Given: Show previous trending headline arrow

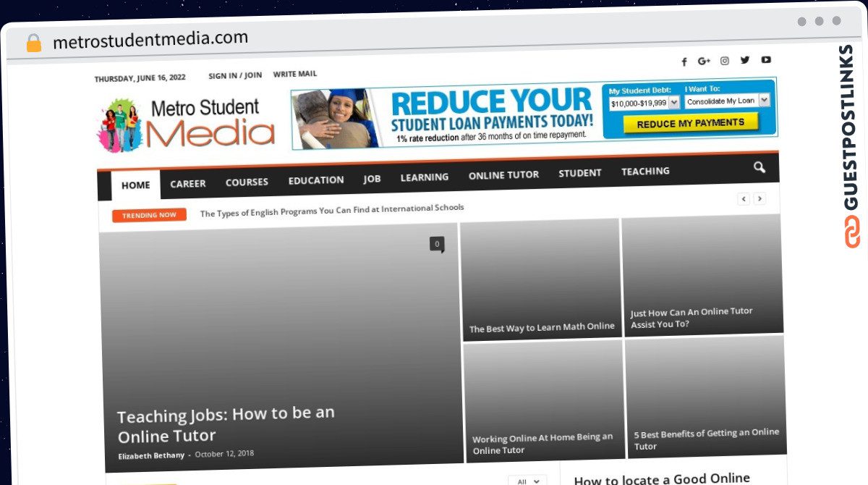Looking at the screenshot, I should [744, 199].
